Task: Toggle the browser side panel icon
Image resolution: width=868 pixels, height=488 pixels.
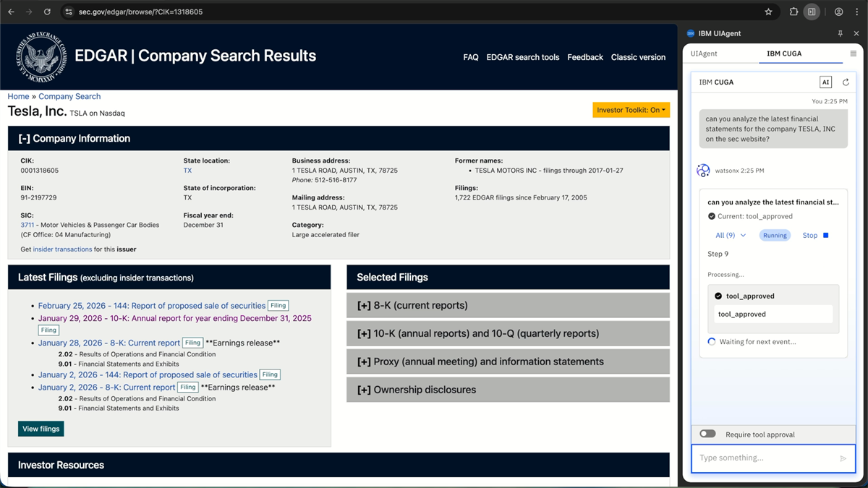Action: tap(812, 12)
